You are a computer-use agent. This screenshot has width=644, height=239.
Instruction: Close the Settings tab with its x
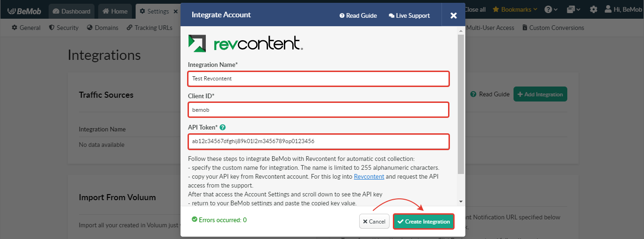pyautogui.click(x=175, y=11)
